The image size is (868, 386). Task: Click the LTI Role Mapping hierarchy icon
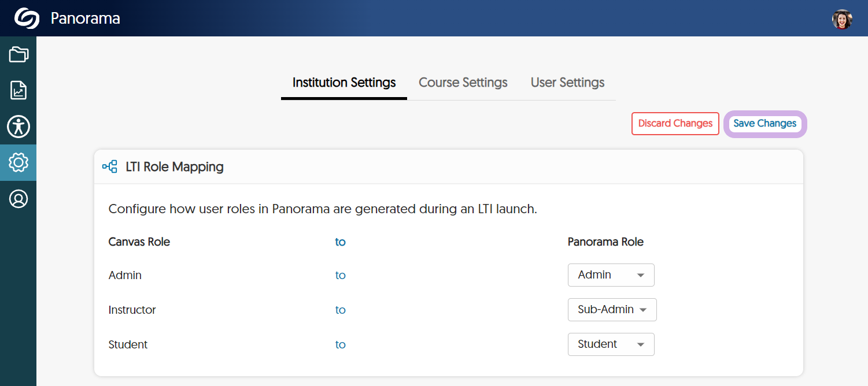point(110,167)
